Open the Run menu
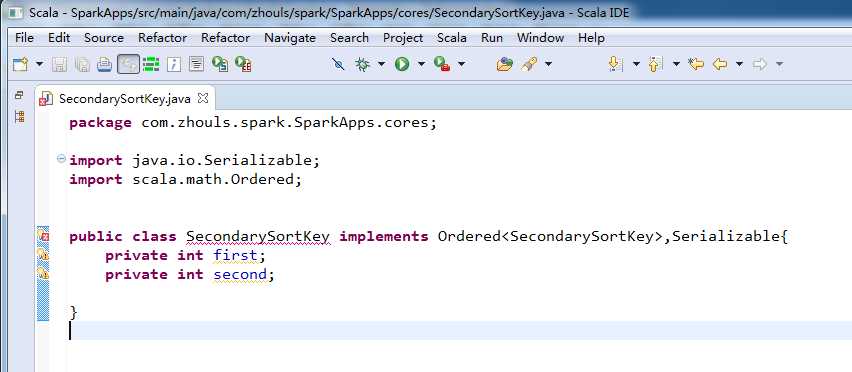The image size is (852, 372). 492,38
